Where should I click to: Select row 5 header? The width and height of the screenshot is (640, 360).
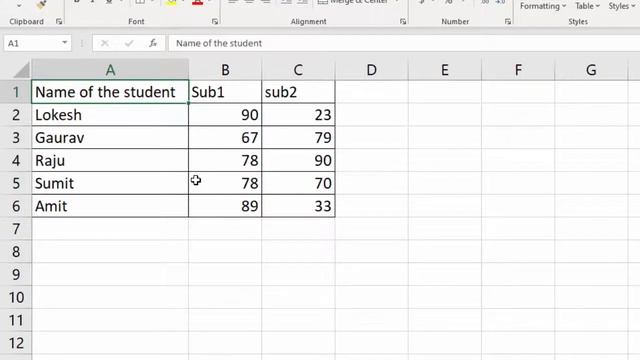[x=16, y=183]
